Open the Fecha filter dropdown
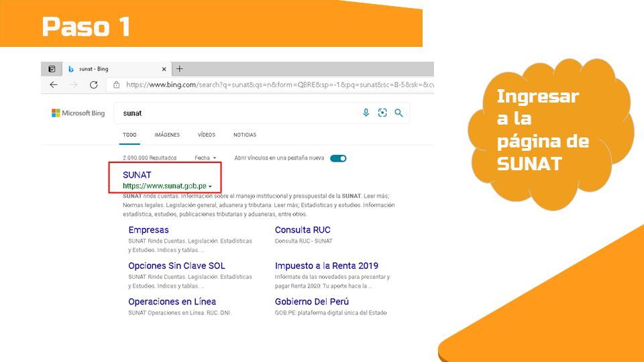This screenshot has width=644, height=362. [x=205, y=158]
